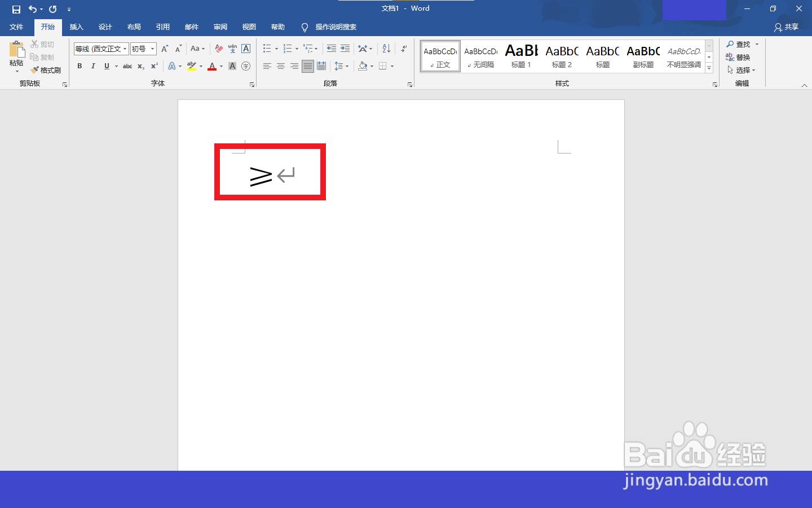Expand the styles gallery more arrow

(709, 68)
